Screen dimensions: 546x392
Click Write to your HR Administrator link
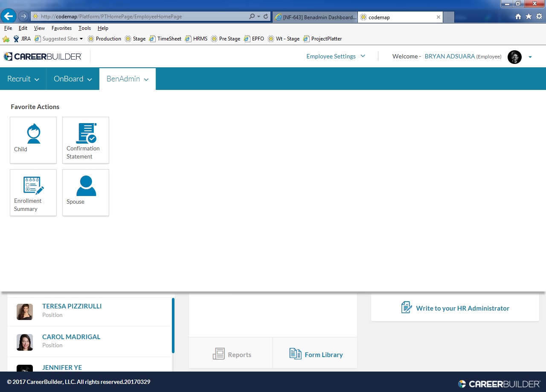coord(462,308)
